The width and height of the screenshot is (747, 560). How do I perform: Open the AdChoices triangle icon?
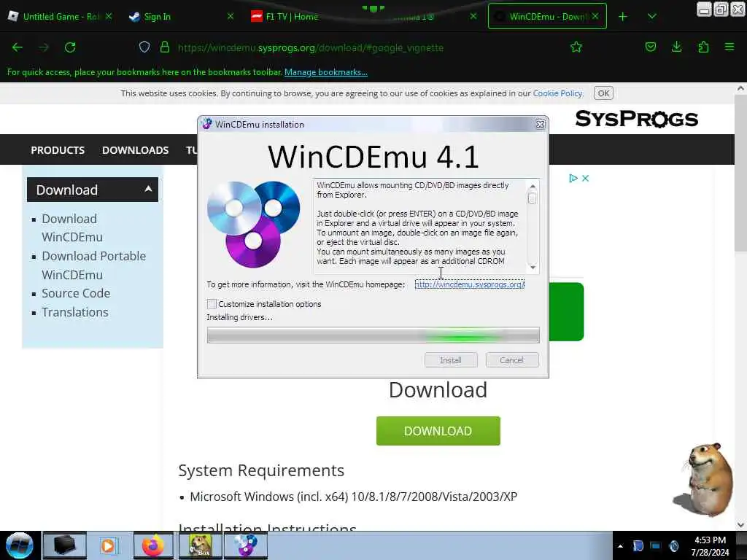[x=573, y=178]
